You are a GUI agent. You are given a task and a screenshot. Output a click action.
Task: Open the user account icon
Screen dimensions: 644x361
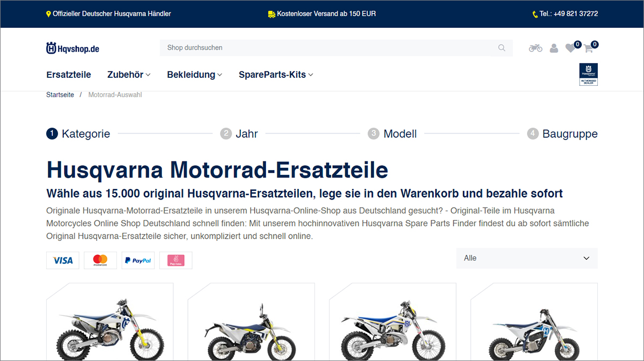point(554,48)
